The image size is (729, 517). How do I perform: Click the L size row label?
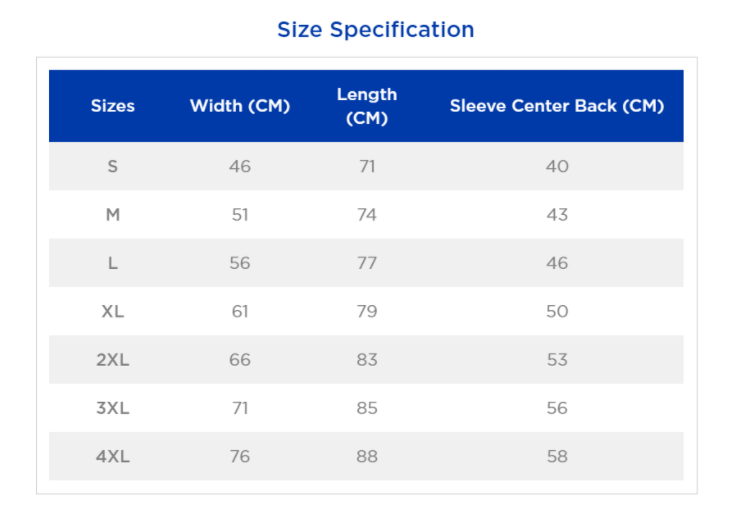113,263
